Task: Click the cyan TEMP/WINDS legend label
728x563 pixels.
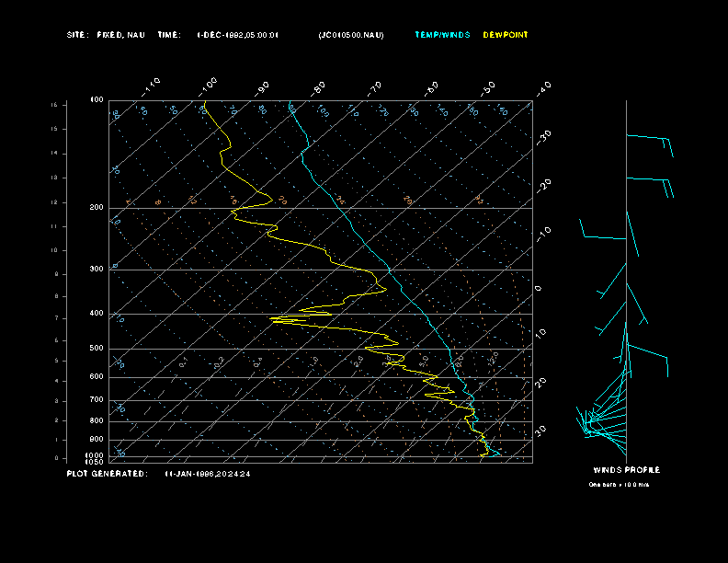Action: point(442,35)
